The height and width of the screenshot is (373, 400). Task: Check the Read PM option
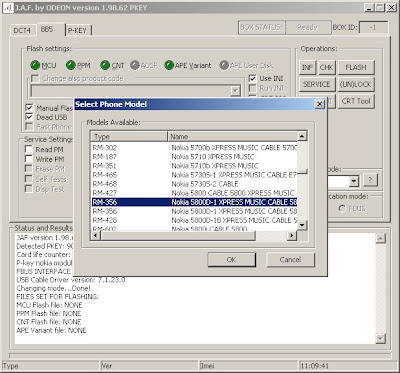coord(29,149)
